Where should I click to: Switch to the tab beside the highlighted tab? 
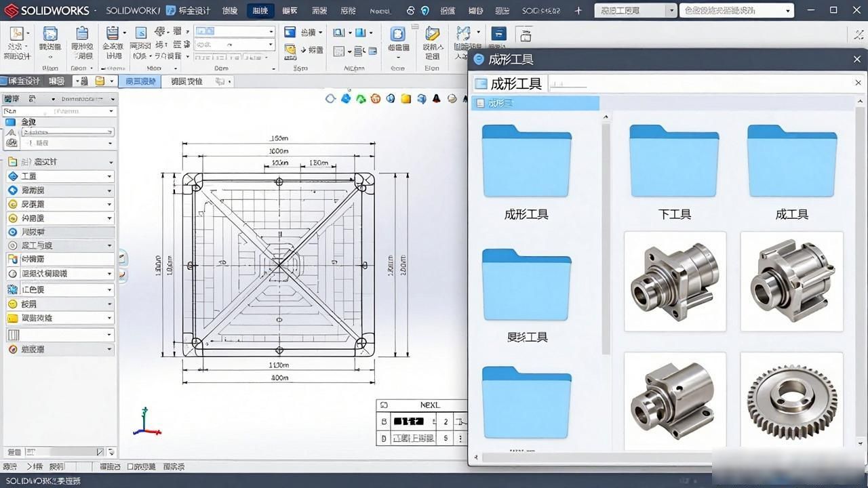tap(186, 81)
